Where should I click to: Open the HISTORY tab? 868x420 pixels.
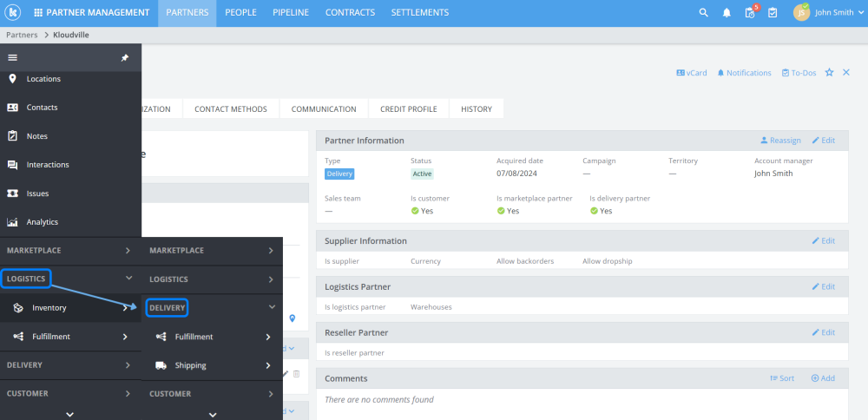pos(477,109)
